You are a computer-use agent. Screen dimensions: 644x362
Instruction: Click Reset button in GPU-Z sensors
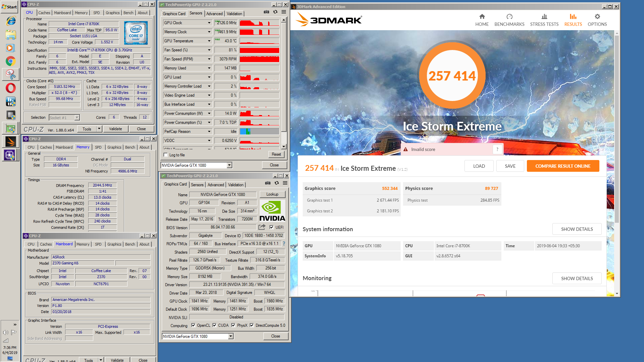click(277, 154)
